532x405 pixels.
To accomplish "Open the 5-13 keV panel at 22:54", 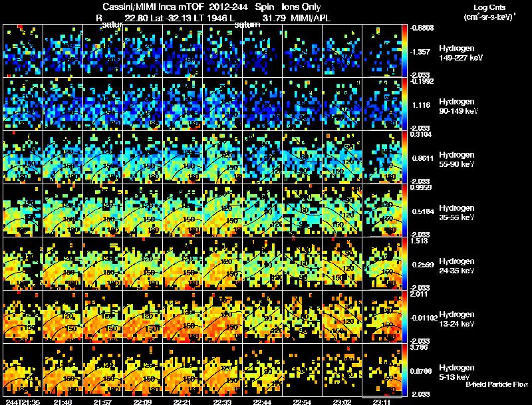I will 303,370.
